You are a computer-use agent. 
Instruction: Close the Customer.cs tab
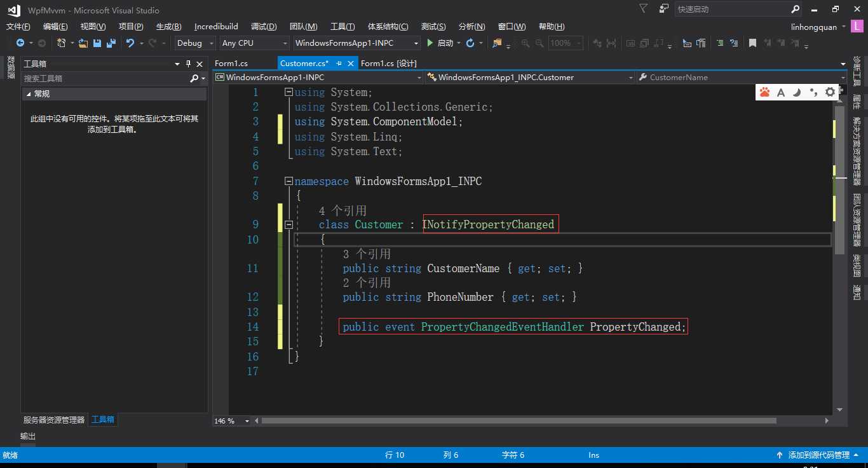[x=350, y=63]
